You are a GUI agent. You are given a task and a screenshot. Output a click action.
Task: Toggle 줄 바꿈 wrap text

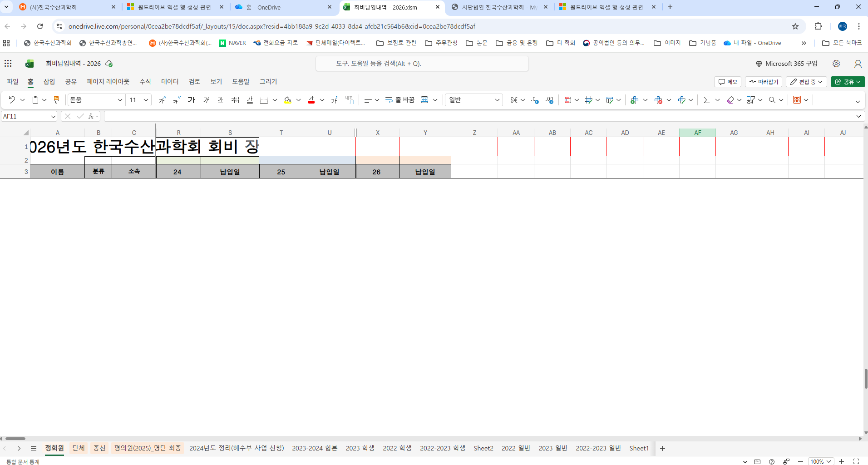click(x=400, y=100)
